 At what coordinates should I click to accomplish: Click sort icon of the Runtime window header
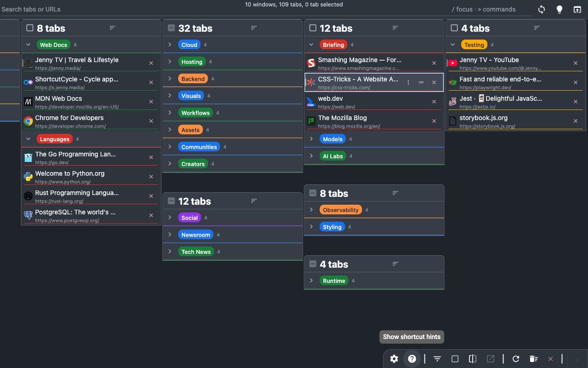point(395,264)
